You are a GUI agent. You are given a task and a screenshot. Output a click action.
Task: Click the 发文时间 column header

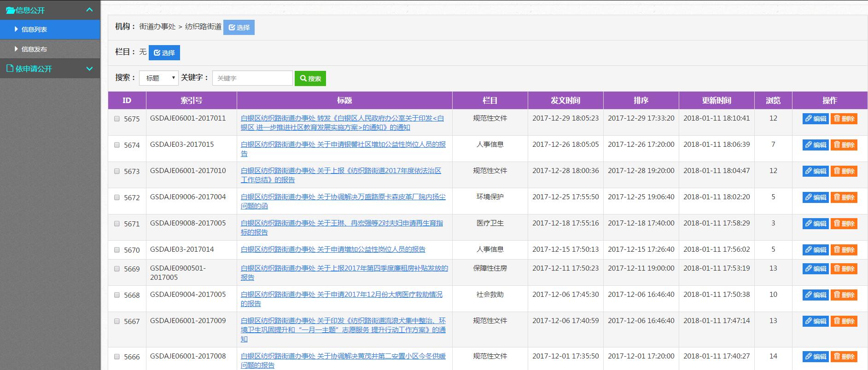[x=565, y=100]
